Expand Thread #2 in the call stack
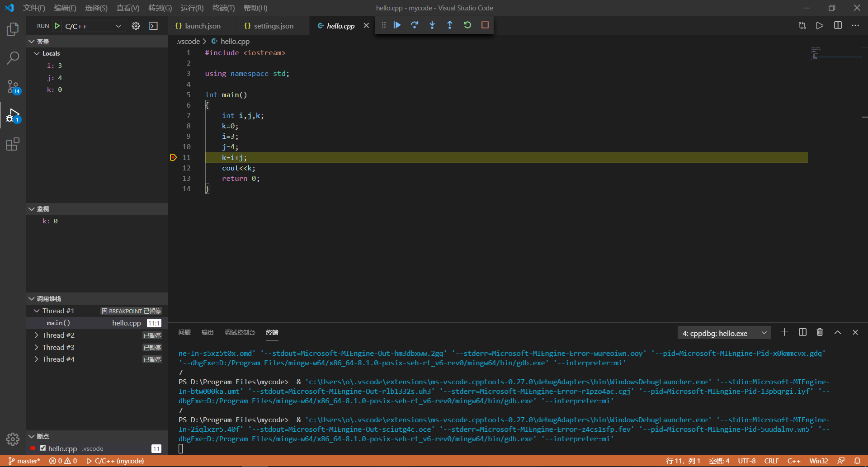The width and height of the screenshot is (868, 467). pos(37,335)
